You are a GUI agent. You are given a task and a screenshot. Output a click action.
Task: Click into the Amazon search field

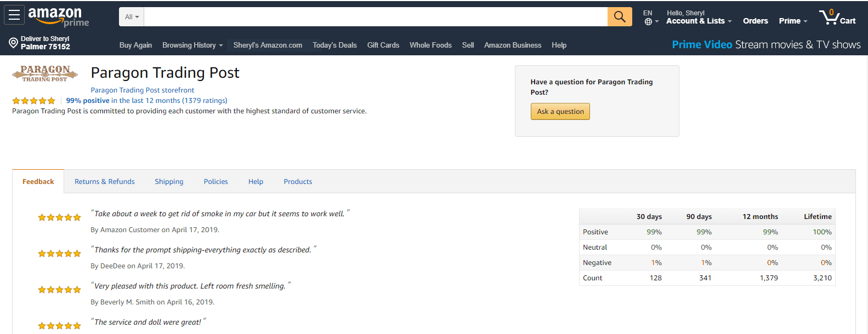(x=376, y=16)
